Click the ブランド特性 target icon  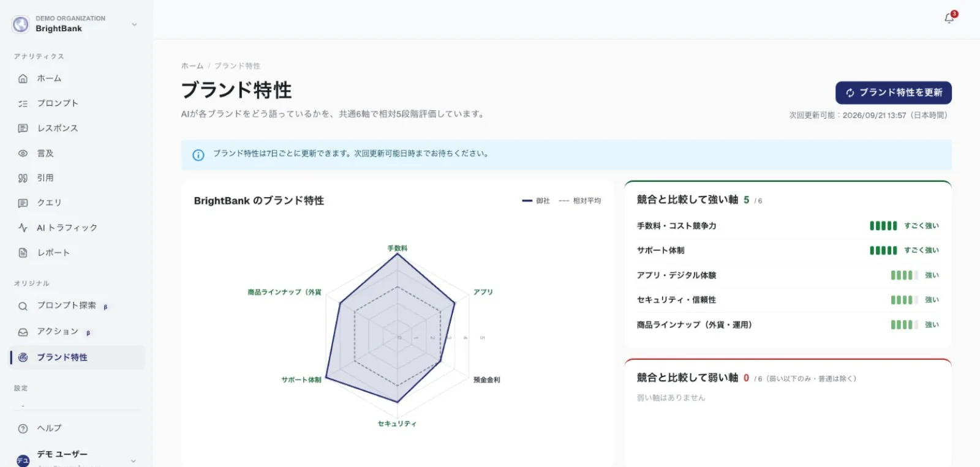[x=23, y=357]
